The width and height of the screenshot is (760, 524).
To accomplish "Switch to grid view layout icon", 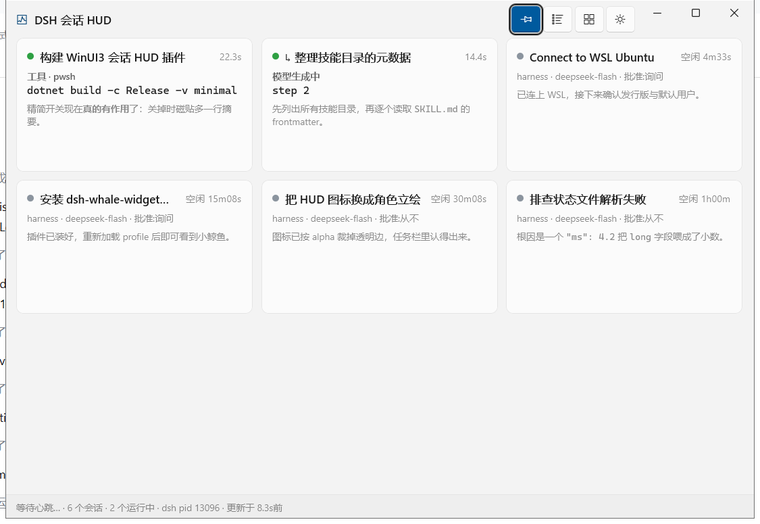I will pos(589,19).
